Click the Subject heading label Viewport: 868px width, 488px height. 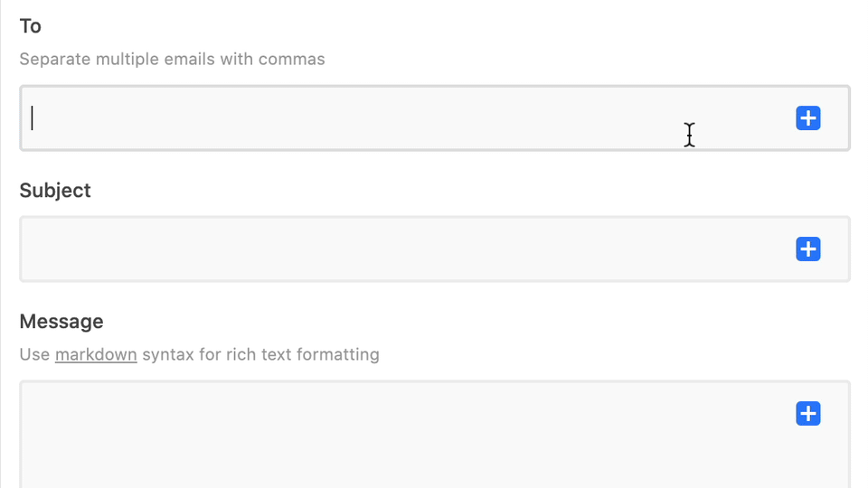coord(55,191)
